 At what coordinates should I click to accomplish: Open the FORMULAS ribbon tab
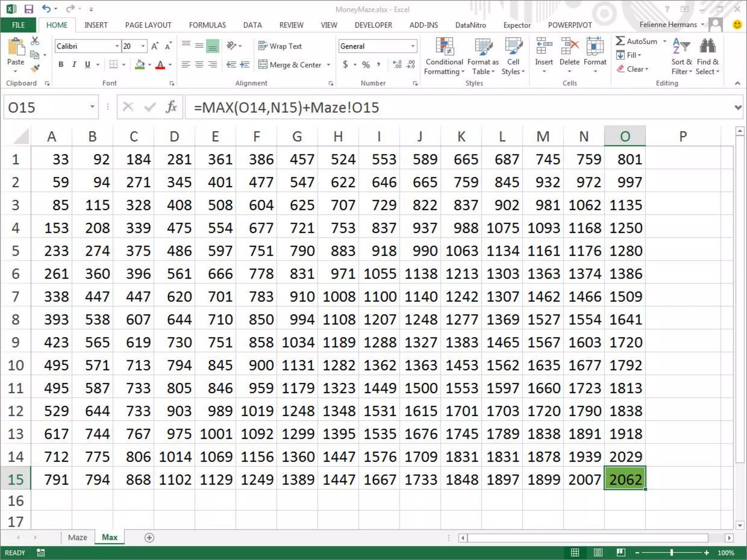(x=207, y=25)
